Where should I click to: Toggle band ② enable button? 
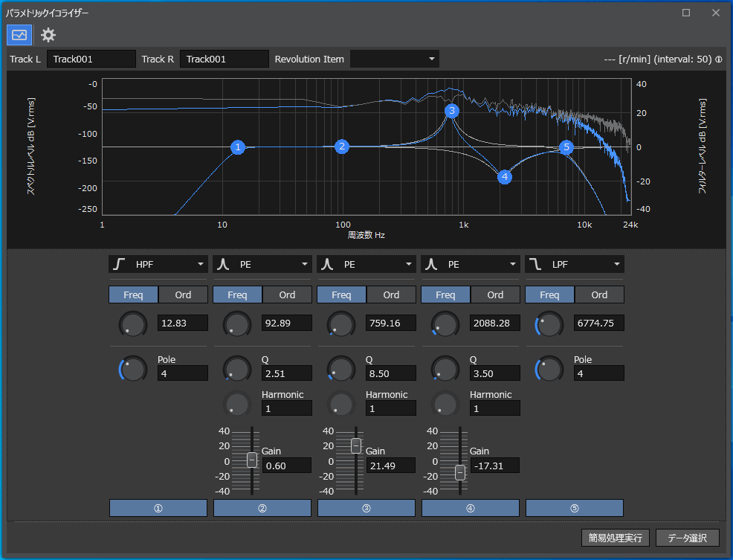point(262,508)
